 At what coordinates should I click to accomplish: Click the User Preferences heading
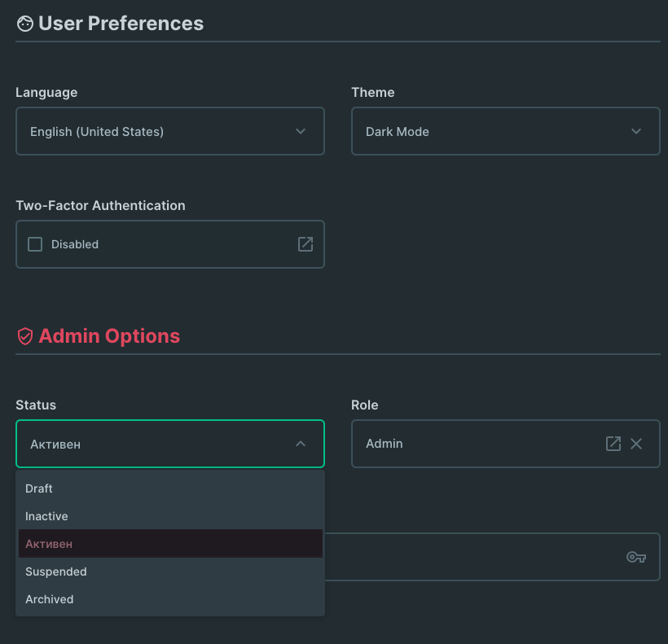click(121, 24)
